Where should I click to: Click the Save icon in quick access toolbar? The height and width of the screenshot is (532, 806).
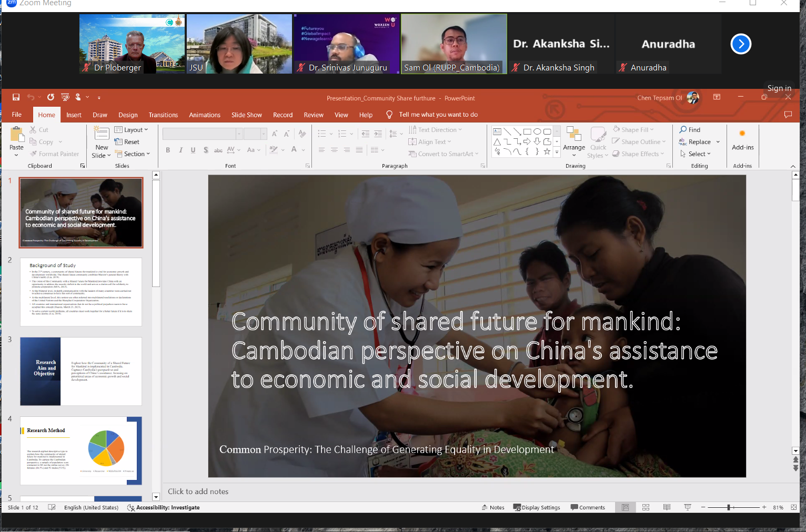16,97
